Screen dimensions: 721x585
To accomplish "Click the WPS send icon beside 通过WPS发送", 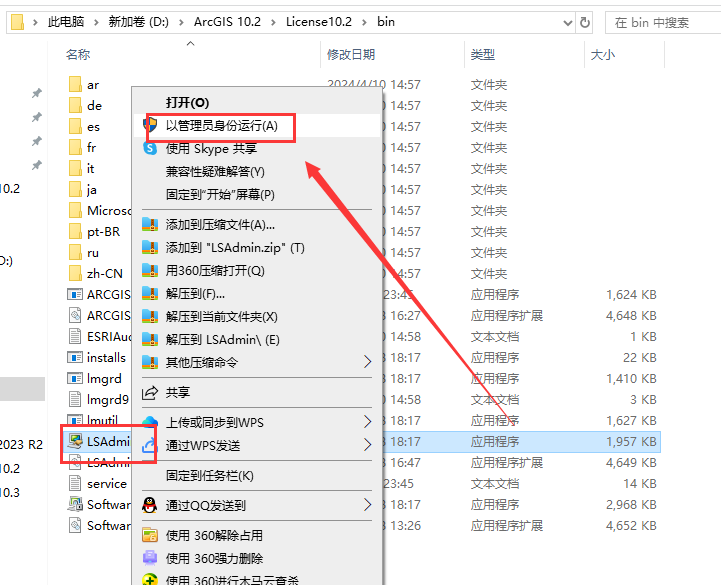I will (150, 445).
